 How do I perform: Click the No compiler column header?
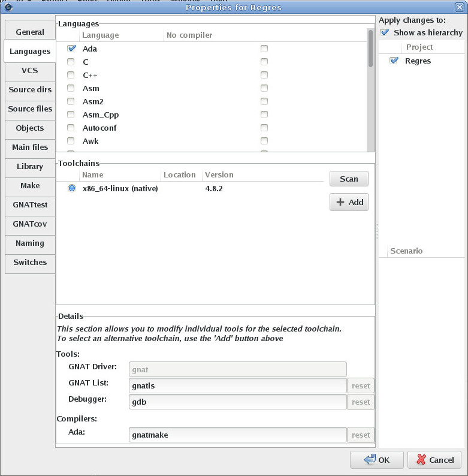coord(265,35)
